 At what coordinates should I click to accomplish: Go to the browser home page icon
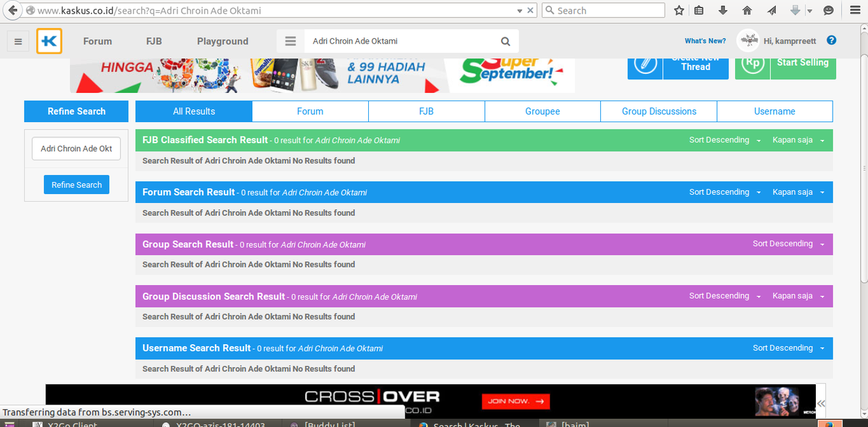(x=747, y=11)
